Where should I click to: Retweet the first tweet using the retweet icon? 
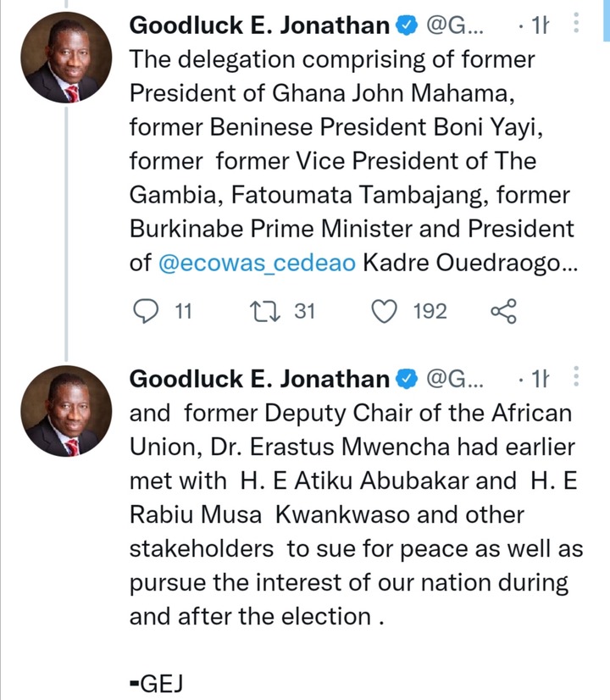[x=265, y=311]
